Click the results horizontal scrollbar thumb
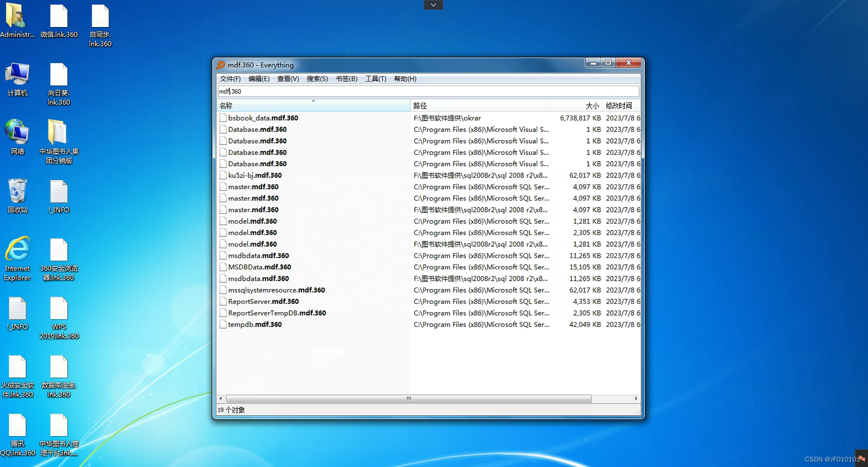The width and height of the screenshot is (868, 467). point(408,399)
